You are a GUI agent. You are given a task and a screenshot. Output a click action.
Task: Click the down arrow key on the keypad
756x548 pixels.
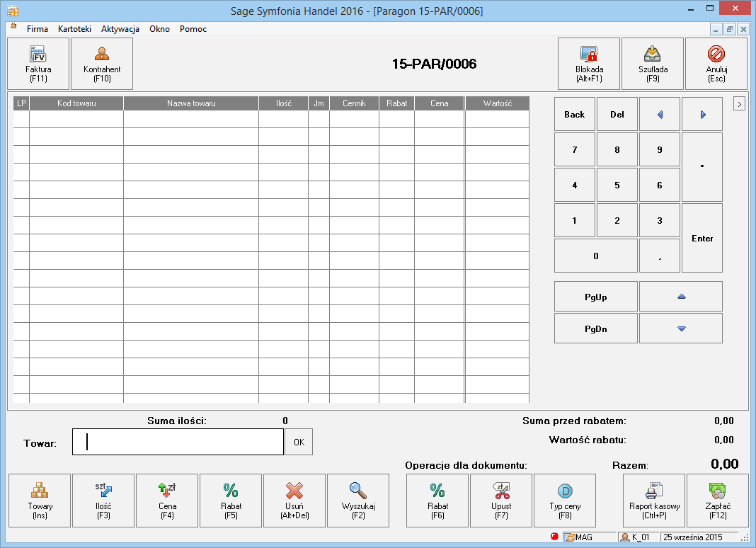(681, 329)
